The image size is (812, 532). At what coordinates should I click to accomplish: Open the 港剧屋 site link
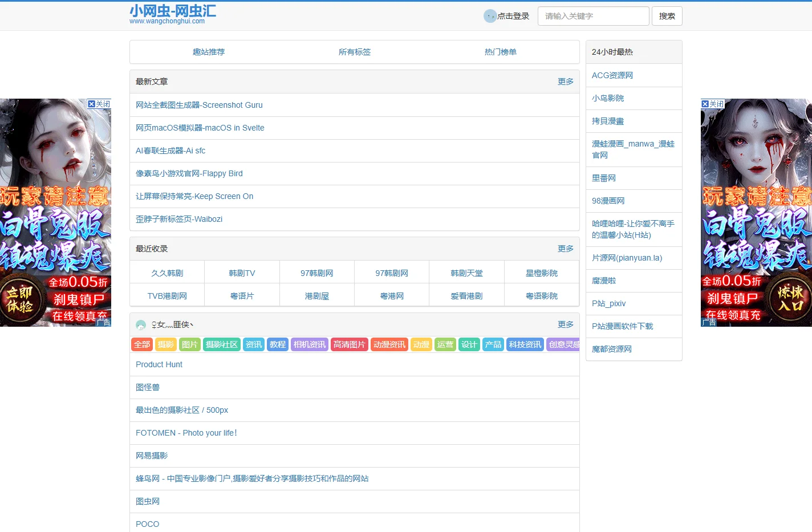(317, 296)
